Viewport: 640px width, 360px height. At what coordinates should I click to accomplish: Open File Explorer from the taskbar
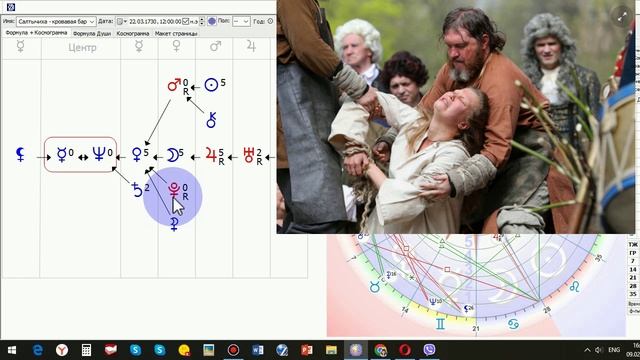pos(331,350)
